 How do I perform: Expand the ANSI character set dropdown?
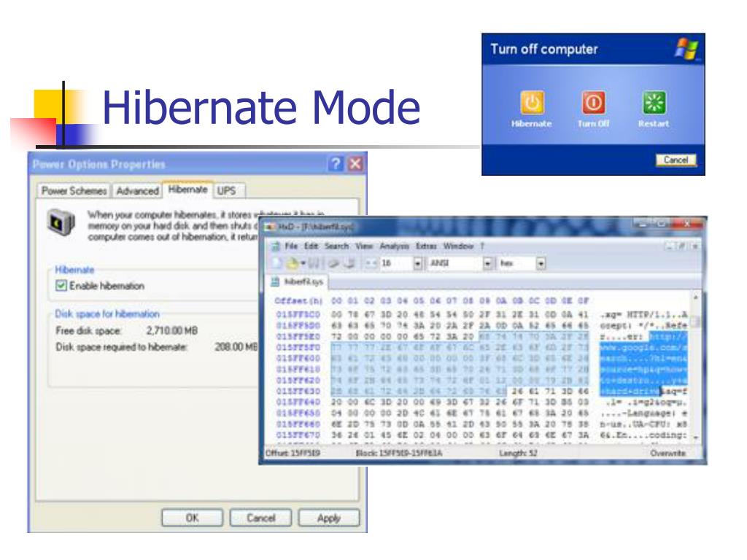coord(487,264)
